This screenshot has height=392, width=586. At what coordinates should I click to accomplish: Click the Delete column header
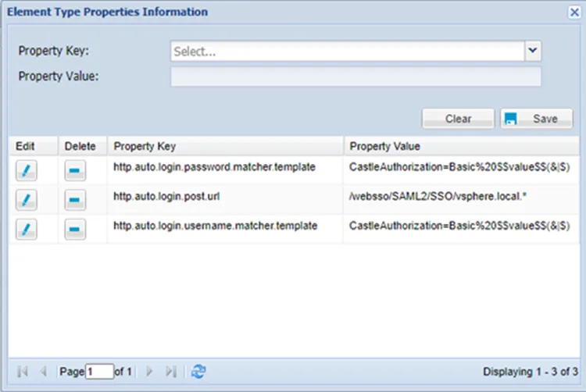[x=83, y=146]
